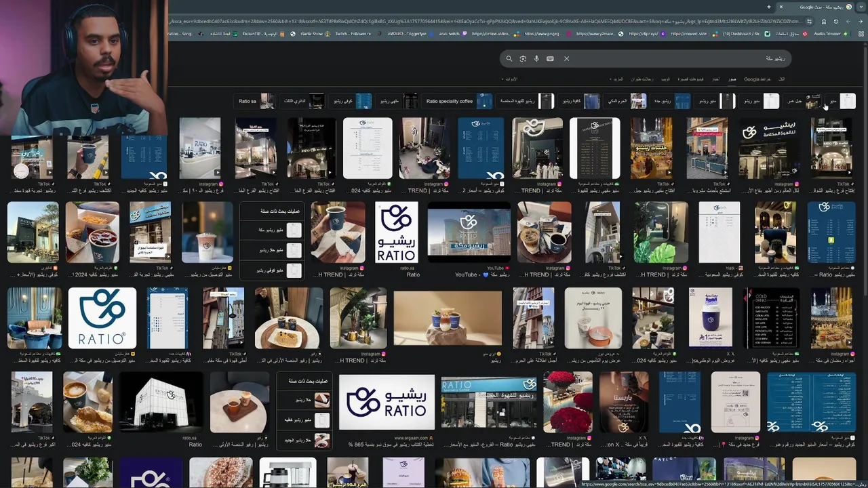Switch to the الويب web tab

tap(665, 79)
